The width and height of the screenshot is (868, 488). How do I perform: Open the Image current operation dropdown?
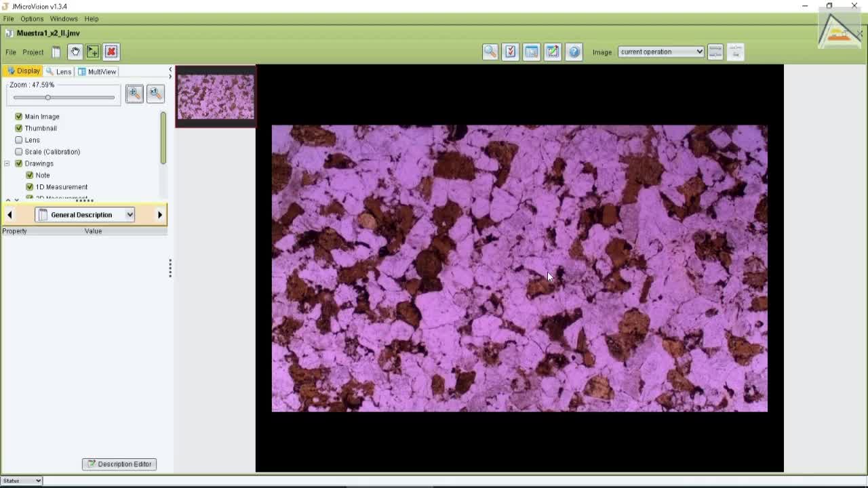[661, 52]
